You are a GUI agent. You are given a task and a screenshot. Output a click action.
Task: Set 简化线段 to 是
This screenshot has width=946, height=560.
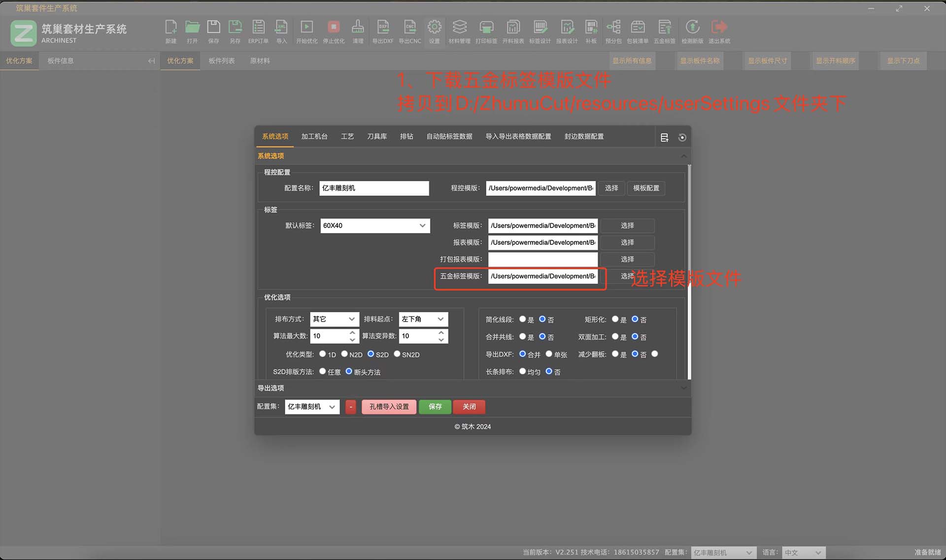(x=523, y=319)
